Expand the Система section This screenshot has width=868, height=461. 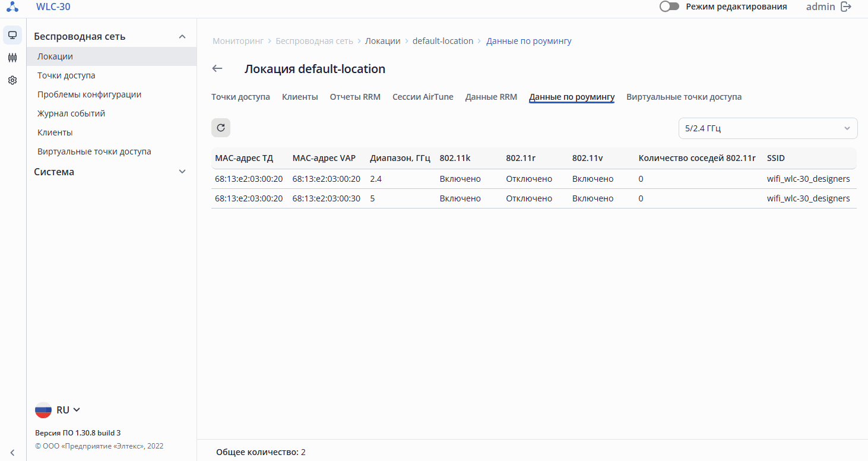tap(182, 172)
